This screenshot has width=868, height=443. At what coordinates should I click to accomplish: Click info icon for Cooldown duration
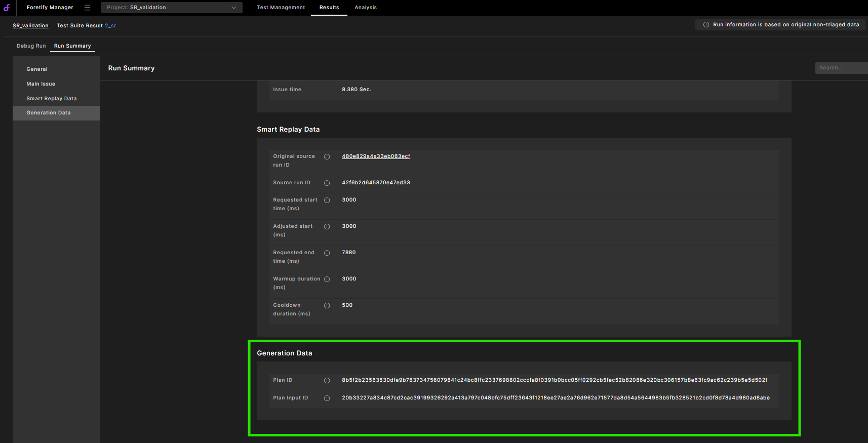click(x=327, y=306)
